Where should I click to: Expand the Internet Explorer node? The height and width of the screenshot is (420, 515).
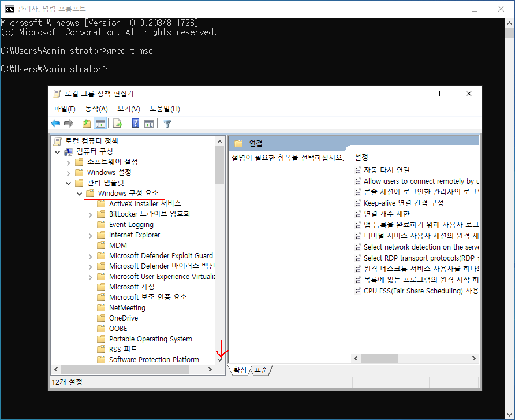[x=90, y=235]
